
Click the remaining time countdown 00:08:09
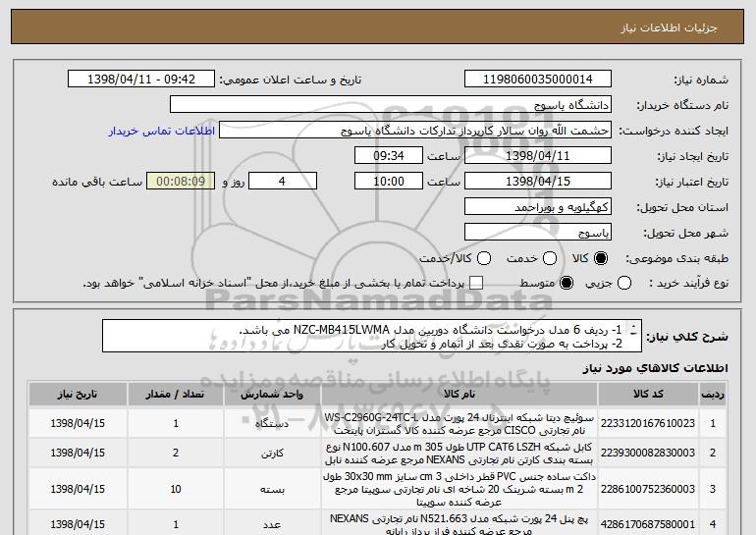click(181, 182)
